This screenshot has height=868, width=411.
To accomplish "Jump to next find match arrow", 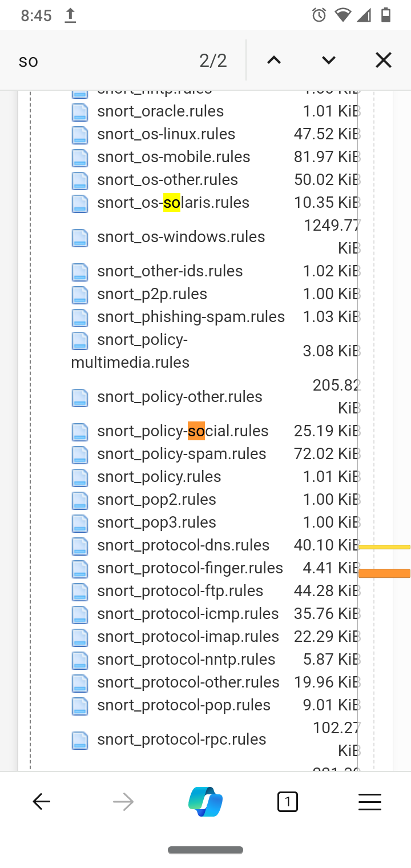I will 329,60.
